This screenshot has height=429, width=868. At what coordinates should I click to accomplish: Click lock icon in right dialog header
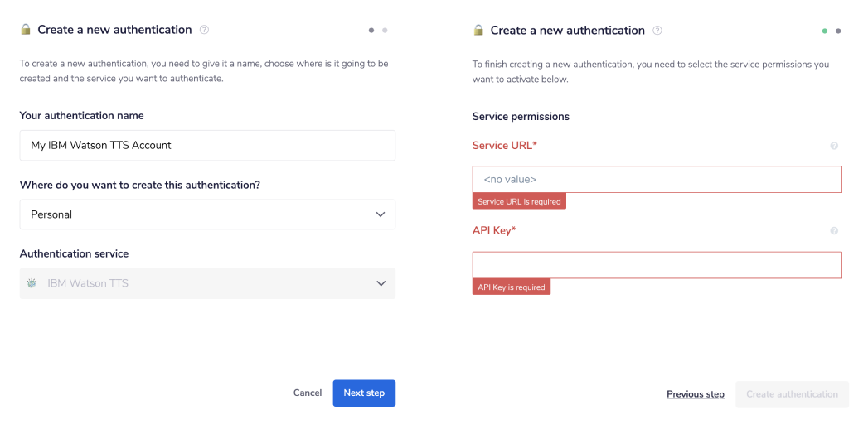[478, 31]
